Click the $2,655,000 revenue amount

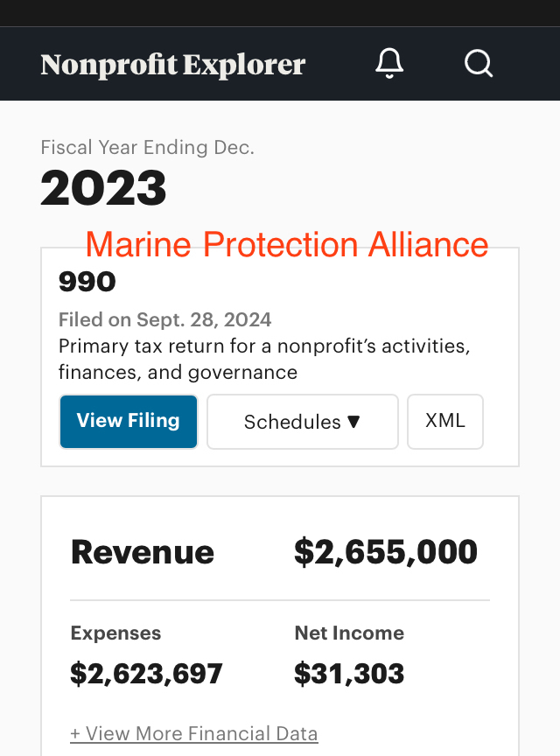[386, 552]
